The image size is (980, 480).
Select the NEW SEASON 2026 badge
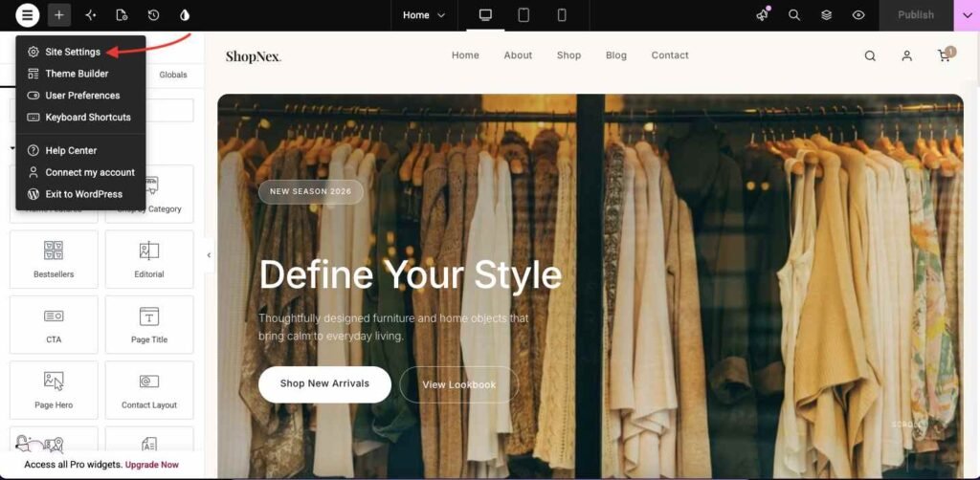coord(311,191)
